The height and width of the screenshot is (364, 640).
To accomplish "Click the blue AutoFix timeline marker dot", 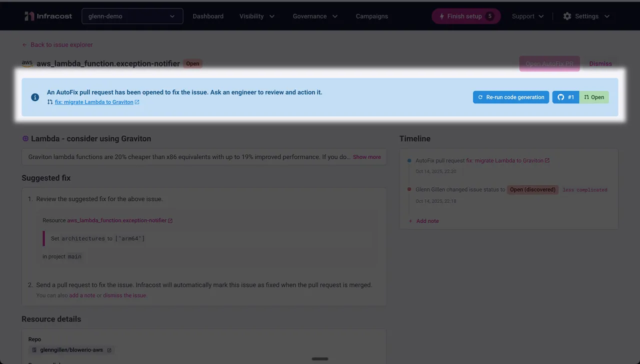I will coord(409,161).
